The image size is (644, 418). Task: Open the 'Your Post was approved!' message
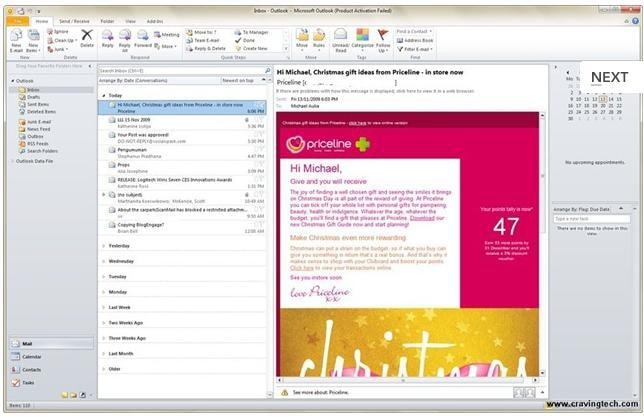[182, 138]
